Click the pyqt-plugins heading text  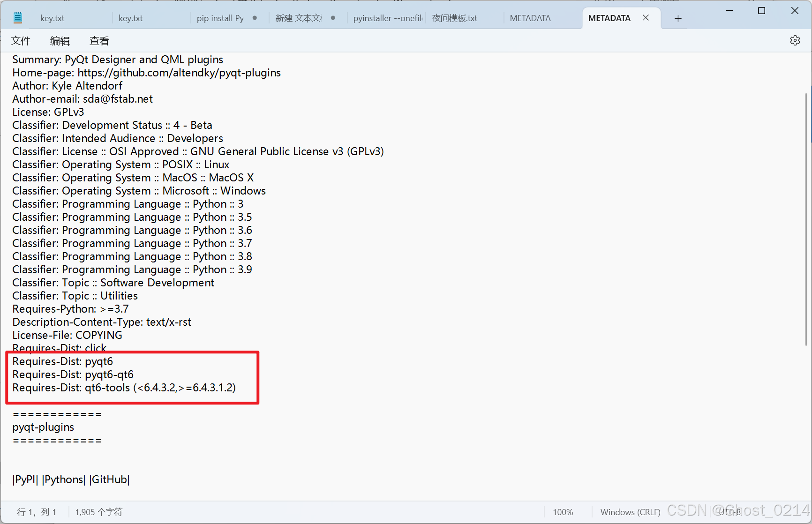[43, 427]
